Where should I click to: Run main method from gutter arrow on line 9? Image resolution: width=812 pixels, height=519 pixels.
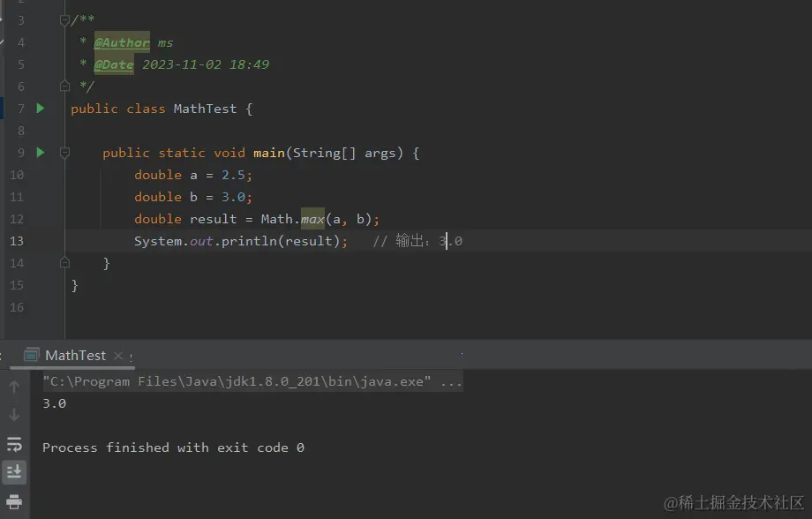coord(41,153)
